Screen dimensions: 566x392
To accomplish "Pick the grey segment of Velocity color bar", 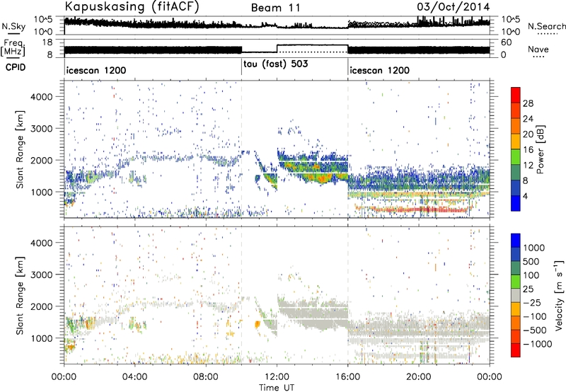I will point(516,296).
